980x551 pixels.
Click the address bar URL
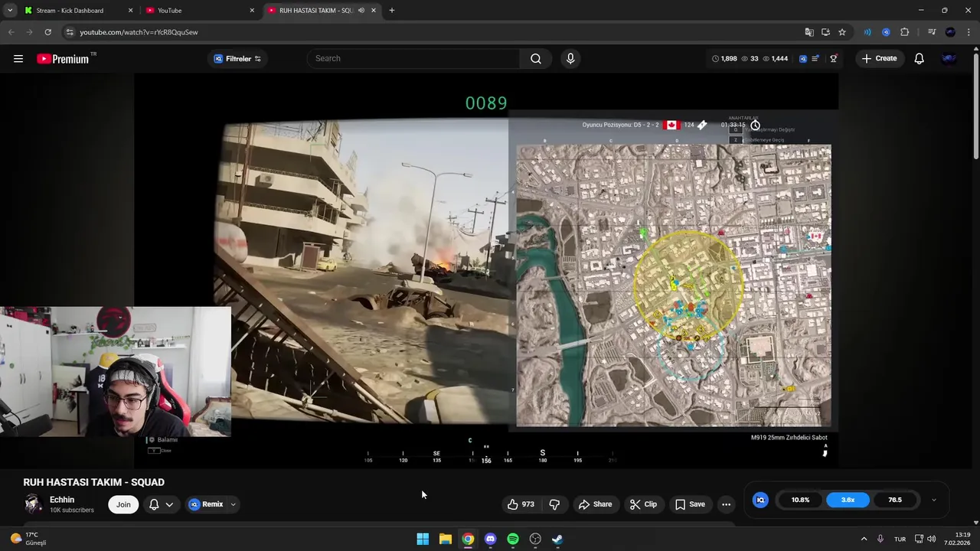pyautogui.click(x=139, y=32)
